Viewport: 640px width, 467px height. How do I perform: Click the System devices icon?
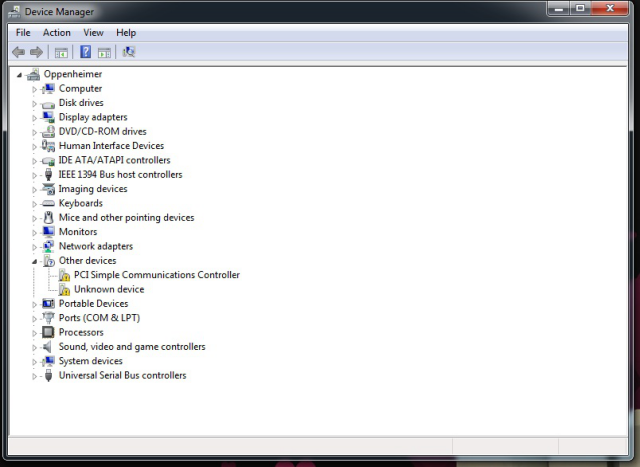pos(48,361)
